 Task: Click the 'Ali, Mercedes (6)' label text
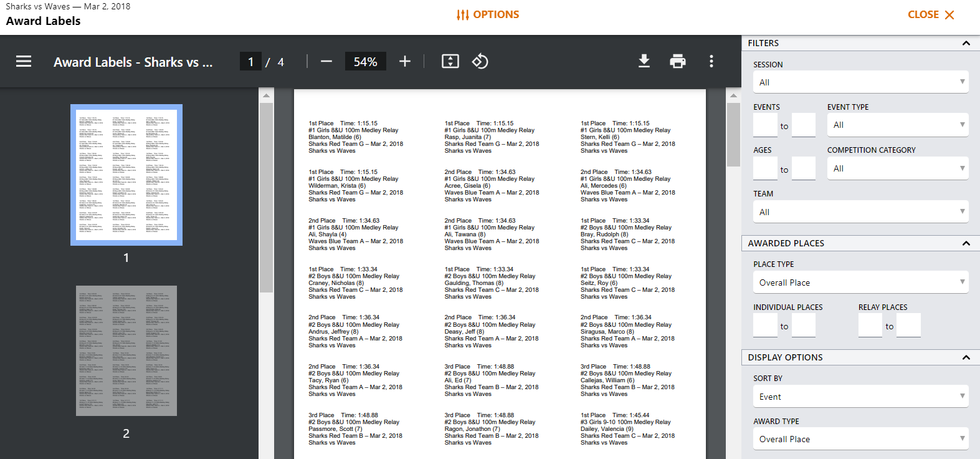(x=604, y=186)
